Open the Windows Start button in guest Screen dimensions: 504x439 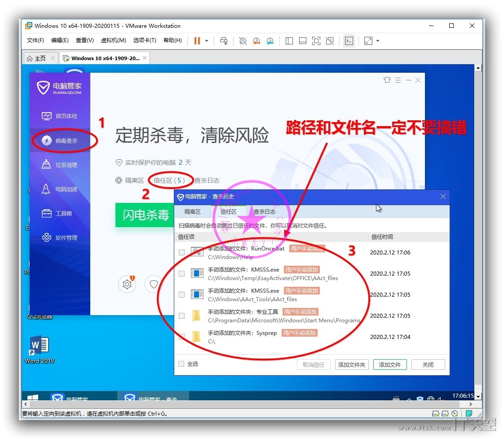(33, 398)
